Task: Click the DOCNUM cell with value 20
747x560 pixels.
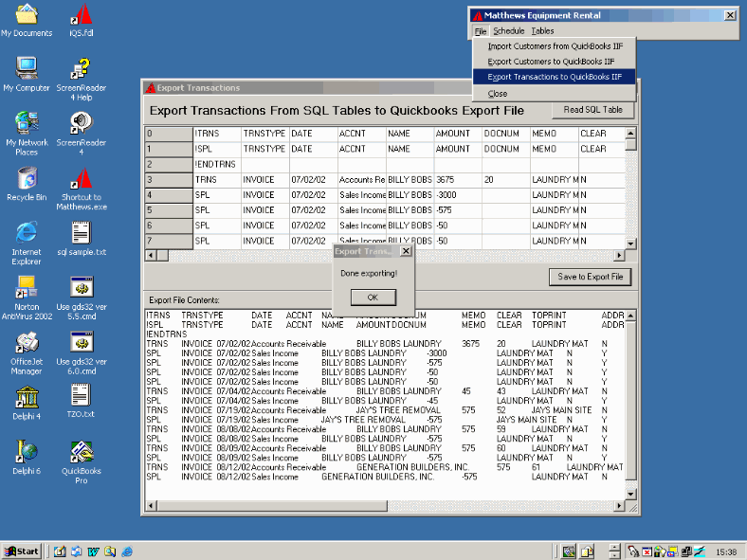Action: tap(506, 180)
